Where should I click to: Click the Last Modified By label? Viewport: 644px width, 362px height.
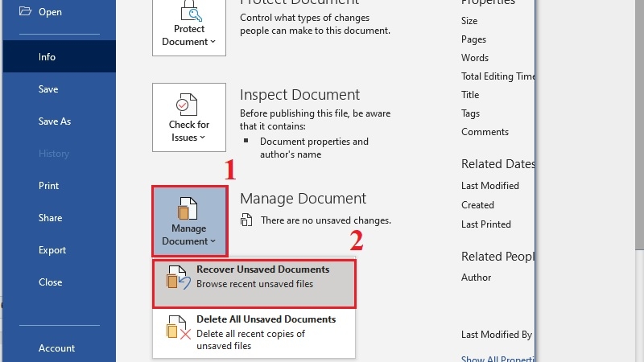click(x=497, y=335)
